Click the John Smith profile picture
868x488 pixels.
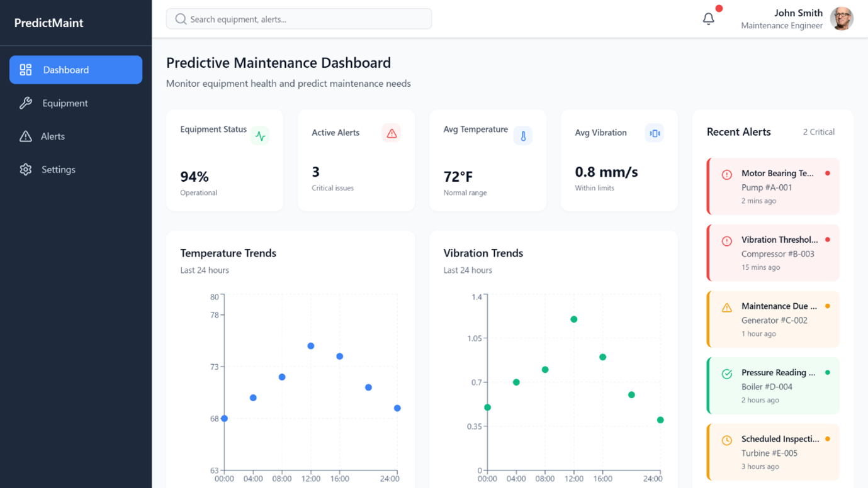point(842,19)
